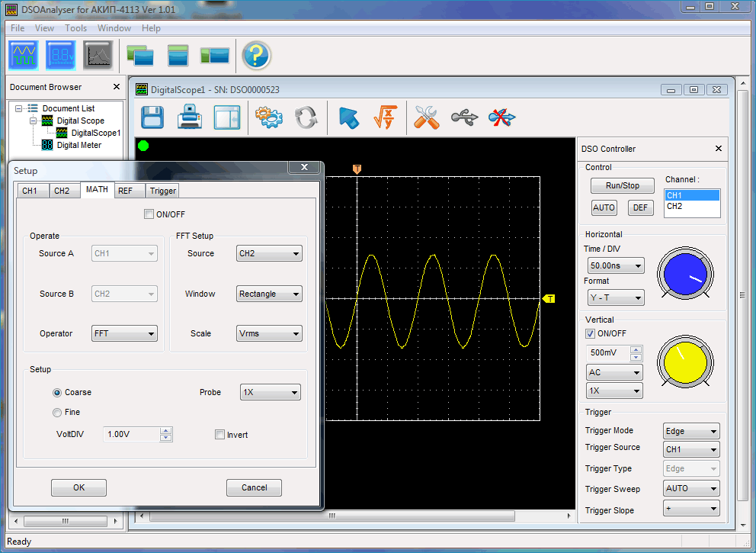Screen dimensions: 756x553
Task: Click the refresh arrows icon
Action: pos(306,117)
